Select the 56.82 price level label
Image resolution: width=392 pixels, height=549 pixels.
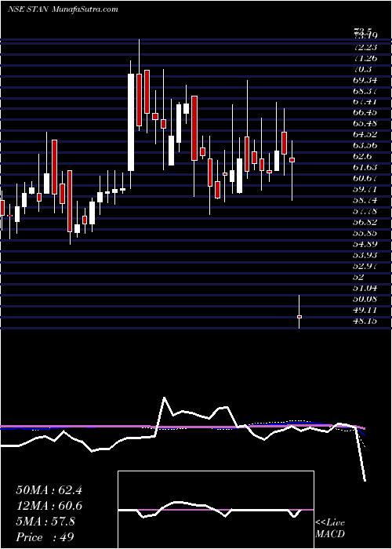tap(365, 222)
